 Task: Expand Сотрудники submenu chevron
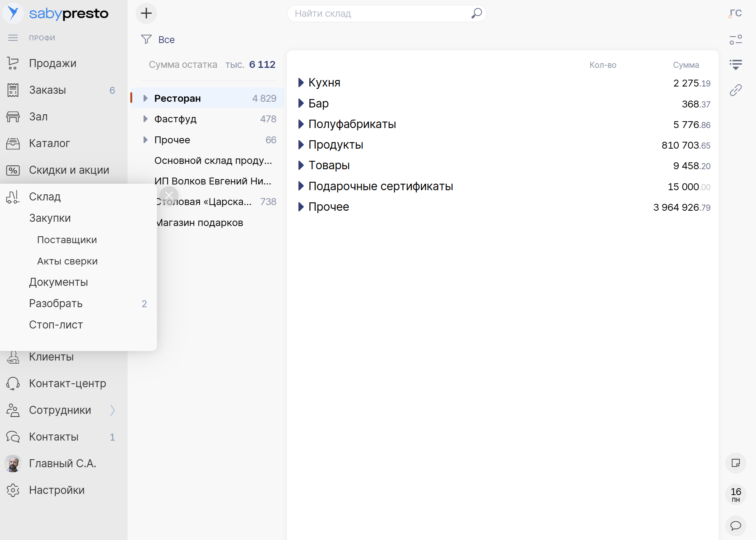112,410
